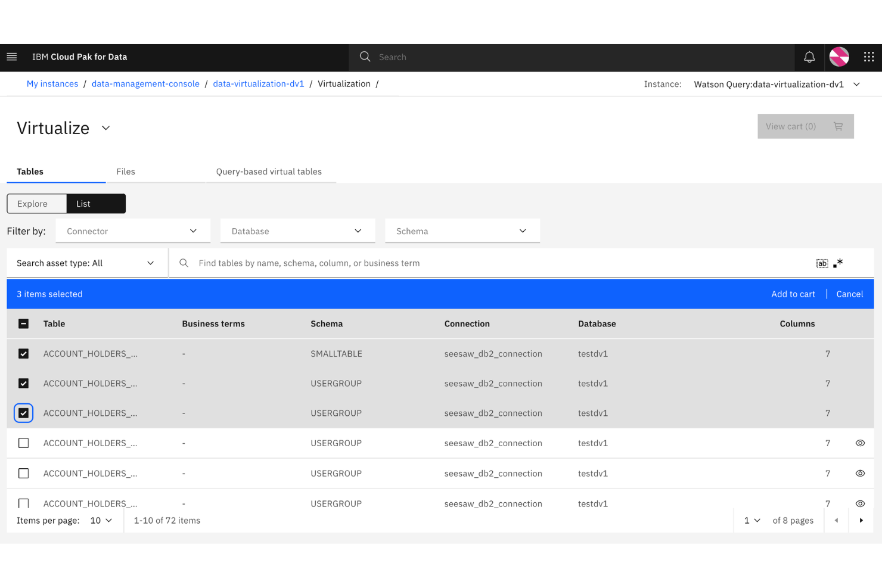Click the Business terms column header
This screenshot has height=588, width=882.
click(x=213, y=324)
